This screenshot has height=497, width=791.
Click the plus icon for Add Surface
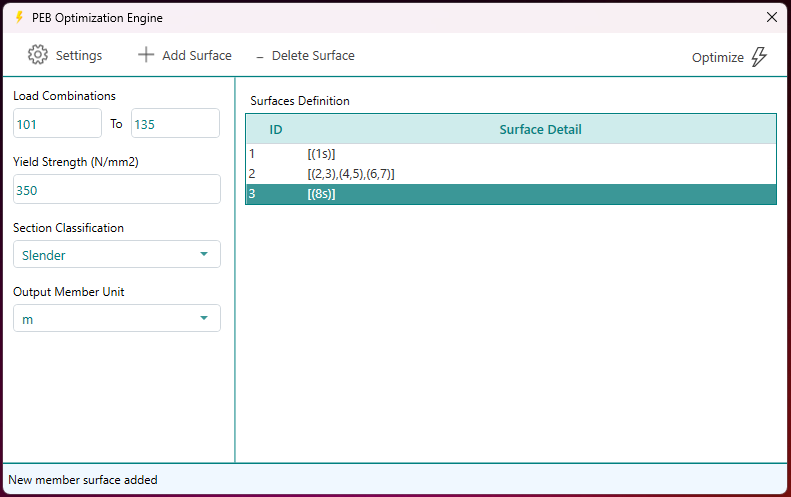tap(146, 55)
